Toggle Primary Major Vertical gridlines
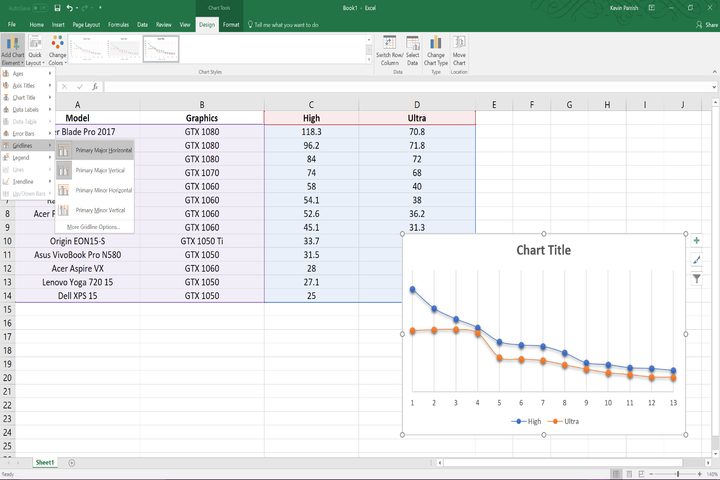The image size is (720, 480). point(95,170)
